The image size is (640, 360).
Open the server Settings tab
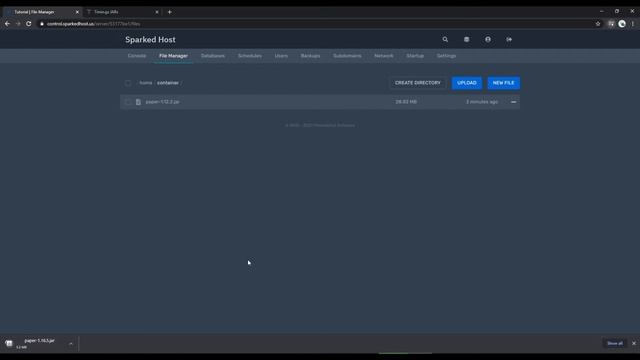coord(446,56)
